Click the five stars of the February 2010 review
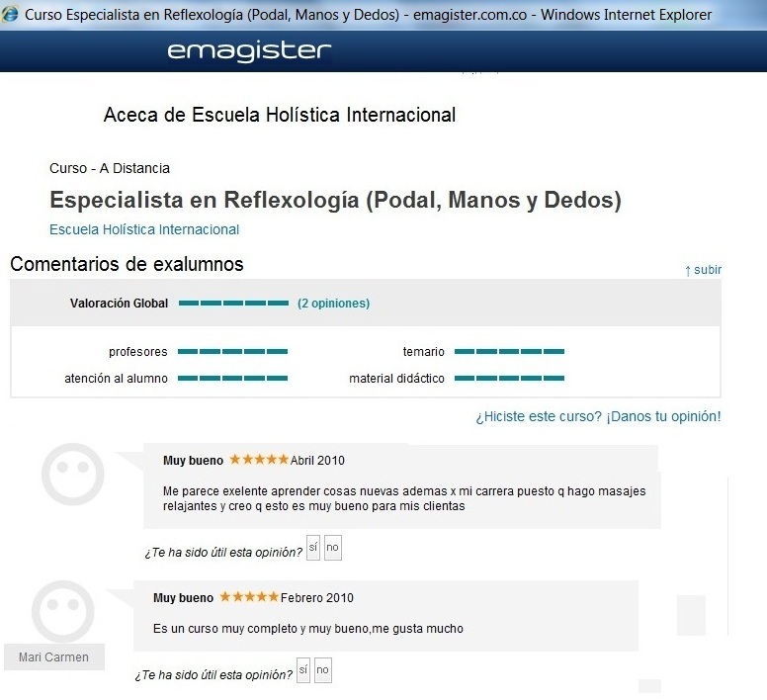767x700 pixels. click(249, 597)
